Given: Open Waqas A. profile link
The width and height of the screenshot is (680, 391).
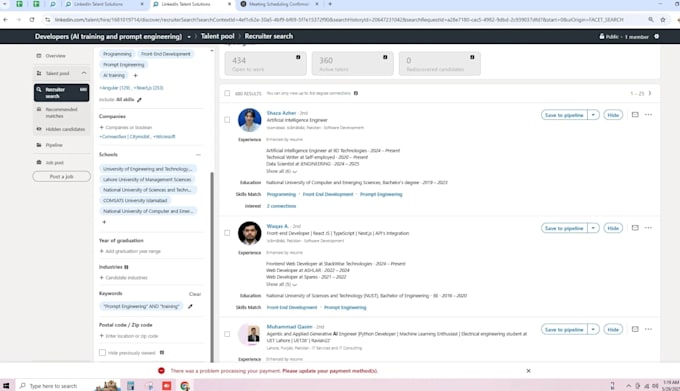Looking at the screenshot, I should click(278, 226).
